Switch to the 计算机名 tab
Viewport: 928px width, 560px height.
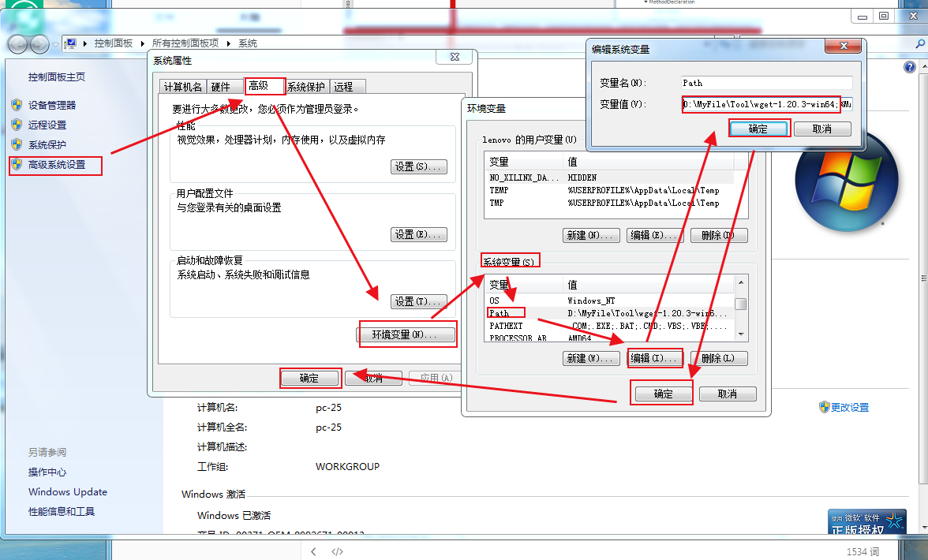pos(182,86)
